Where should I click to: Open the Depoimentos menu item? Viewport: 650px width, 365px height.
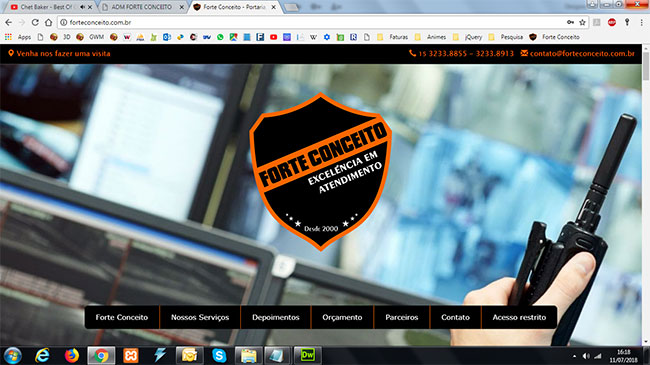coord(276,317)
